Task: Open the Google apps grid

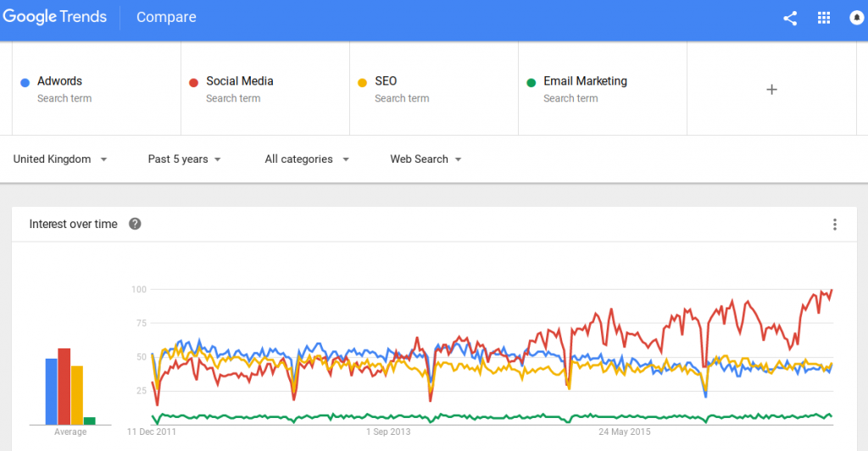Action: click(x=824, y=18)
